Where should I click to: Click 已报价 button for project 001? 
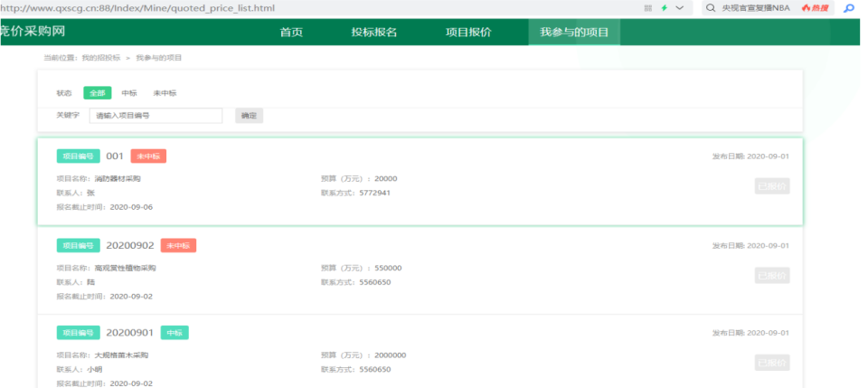pos(772,186)
